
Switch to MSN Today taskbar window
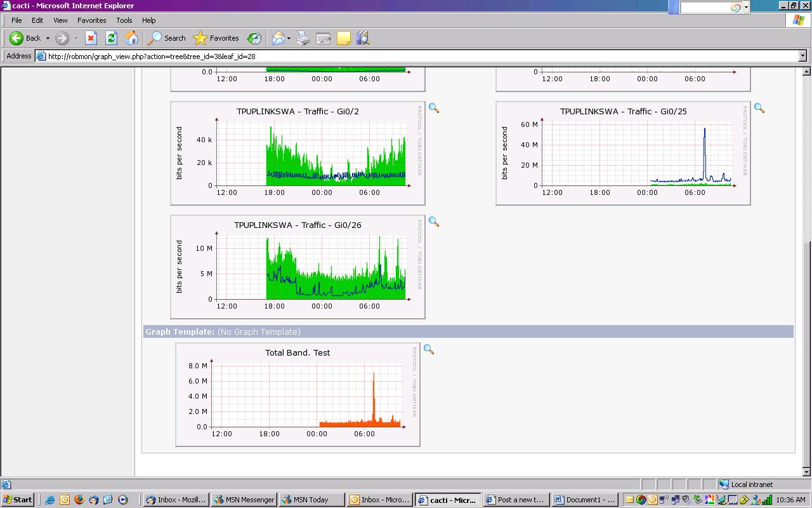point(312,500)
